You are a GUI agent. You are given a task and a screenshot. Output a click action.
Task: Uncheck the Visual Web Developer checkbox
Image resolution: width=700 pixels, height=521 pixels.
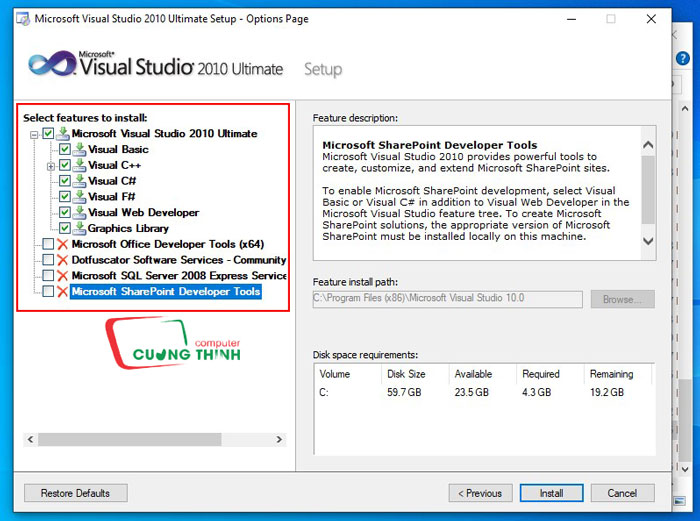pyautogui.click(x=65, y=212)
